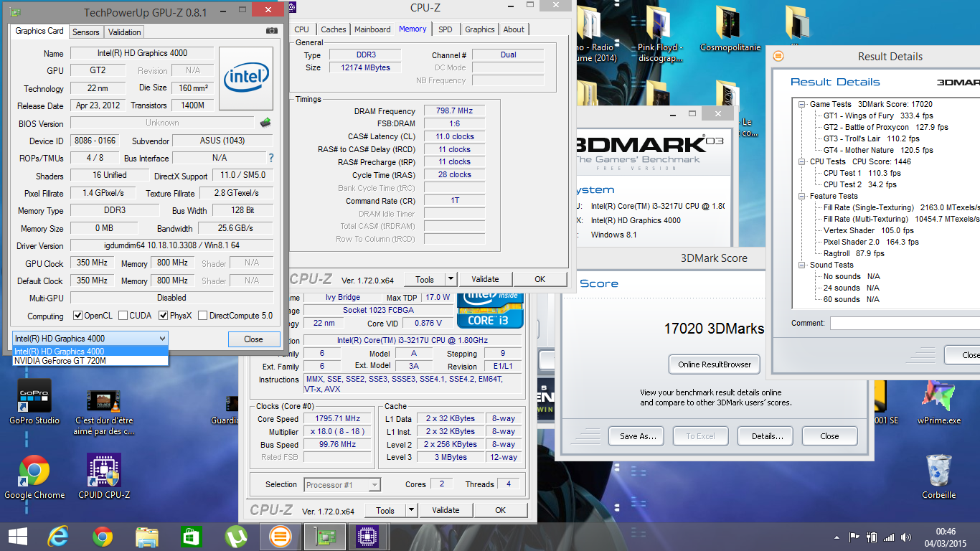Click Close in the 3DMark Score dialog

click(829, 436)
